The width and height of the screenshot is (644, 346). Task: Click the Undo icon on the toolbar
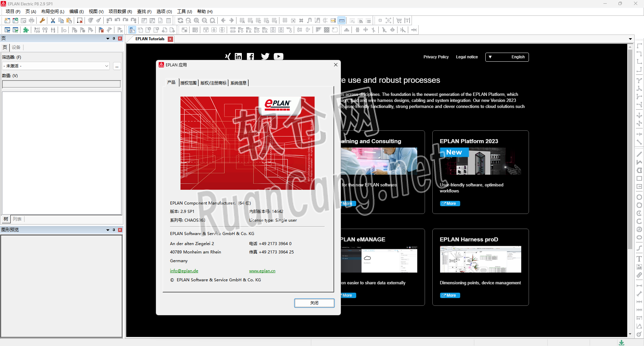(x=109, y=20)
